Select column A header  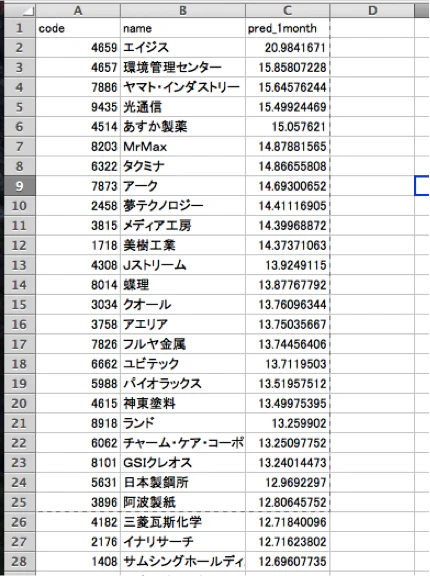coord(78,11)
